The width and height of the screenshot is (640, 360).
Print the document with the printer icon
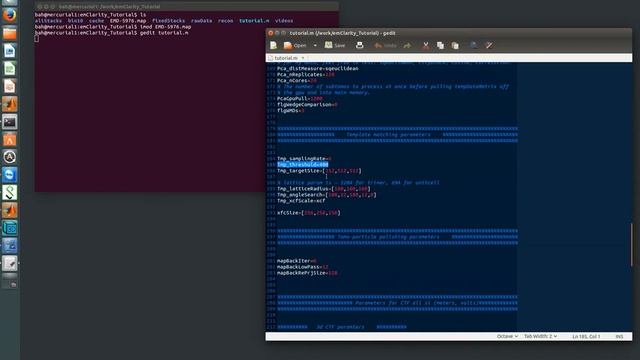coord(360,45)
